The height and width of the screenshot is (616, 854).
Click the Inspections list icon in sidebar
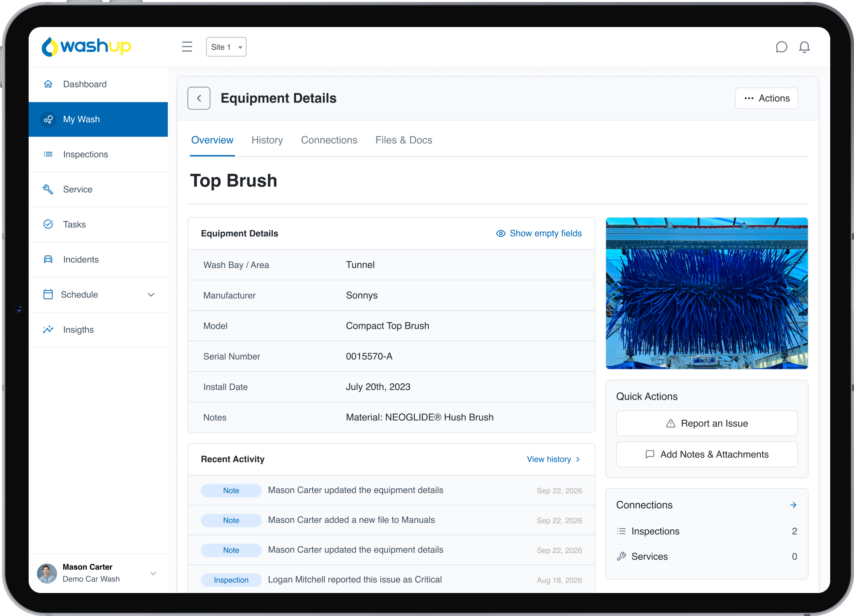point(48,154)
